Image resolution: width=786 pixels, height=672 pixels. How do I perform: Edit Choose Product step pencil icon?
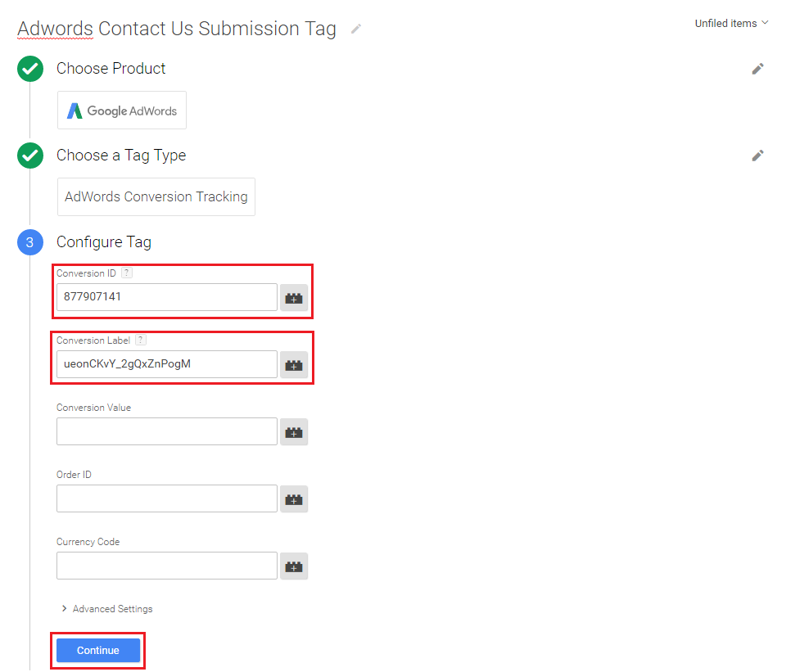[x=758, y=69]
